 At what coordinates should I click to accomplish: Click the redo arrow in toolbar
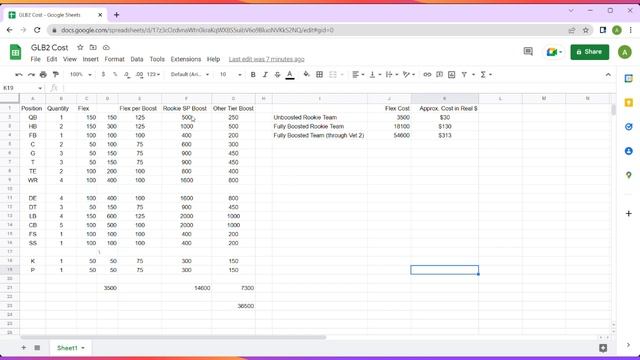pos(31,75)
